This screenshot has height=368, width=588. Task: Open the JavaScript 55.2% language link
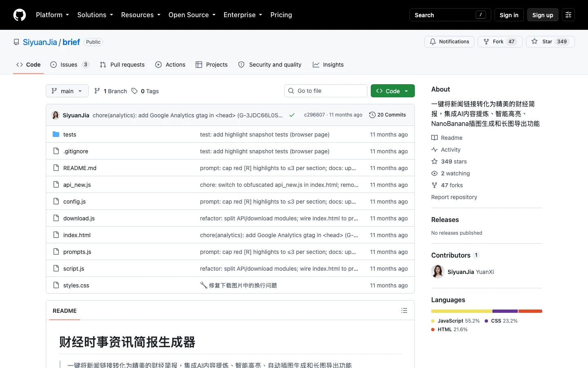pyautogui.click(x=455, y=321)
